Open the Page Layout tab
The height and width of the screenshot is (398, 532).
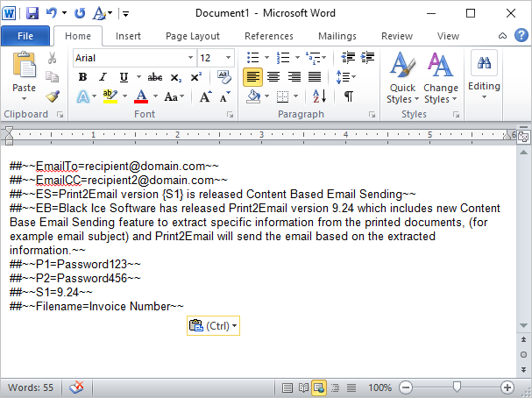193,36
